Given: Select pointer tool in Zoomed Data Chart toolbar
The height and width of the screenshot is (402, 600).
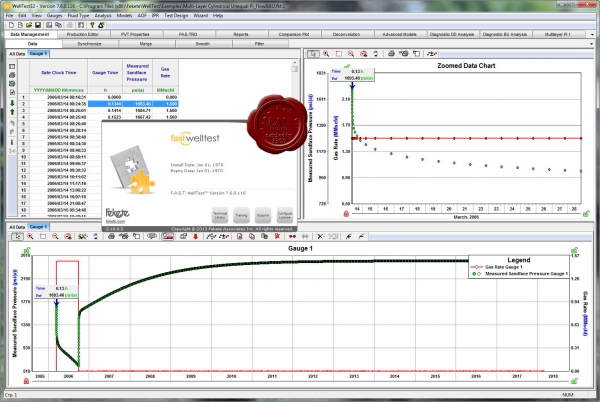Looking at the screenshot, I should coord(313,54).
